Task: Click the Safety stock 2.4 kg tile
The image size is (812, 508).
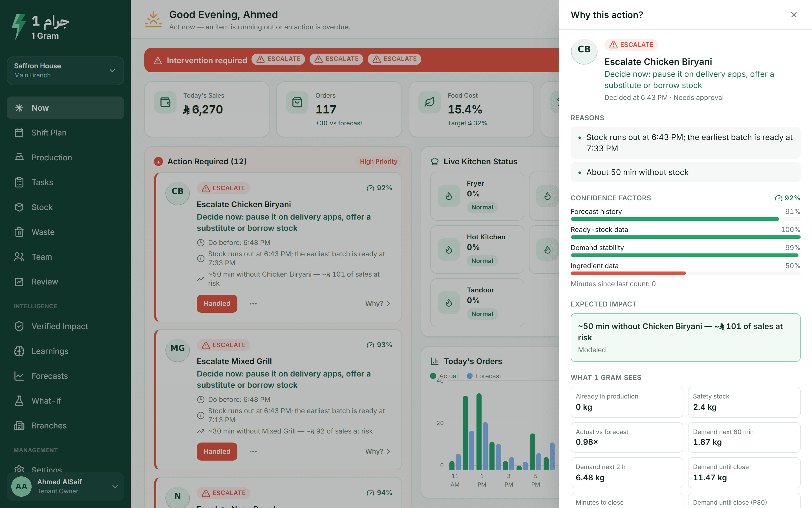Action: tap(744, 402)
